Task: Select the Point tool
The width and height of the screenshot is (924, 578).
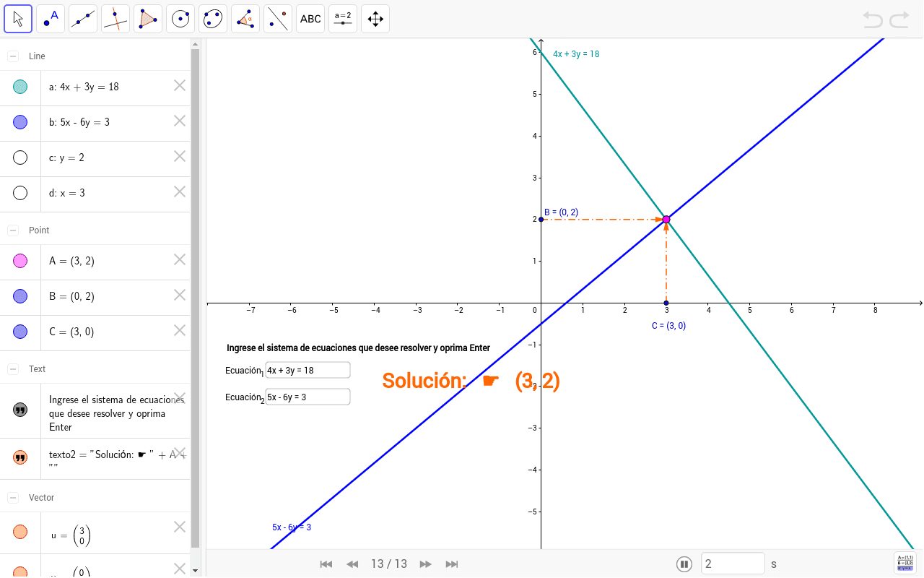Action: point(51,19)
